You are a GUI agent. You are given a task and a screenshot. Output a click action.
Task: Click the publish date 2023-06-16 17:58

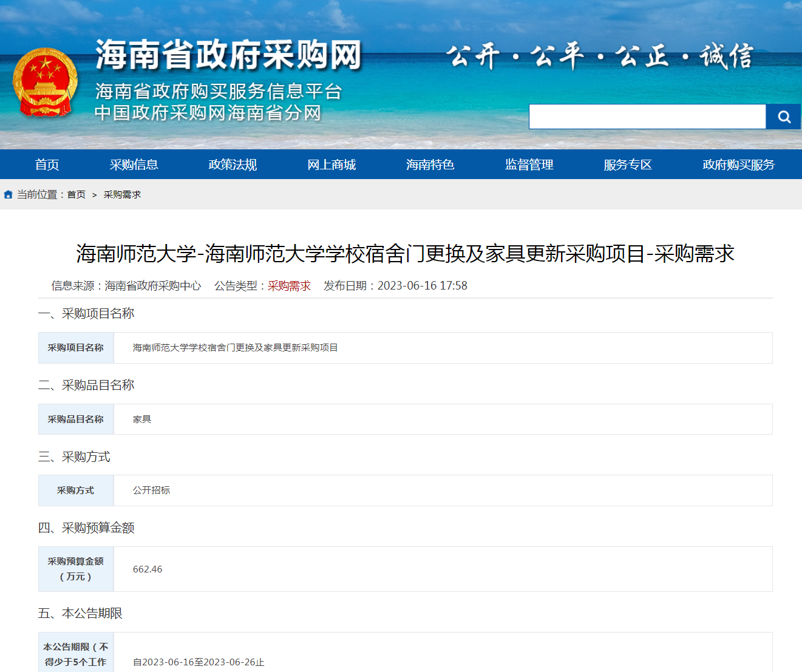tap(423, 286)
